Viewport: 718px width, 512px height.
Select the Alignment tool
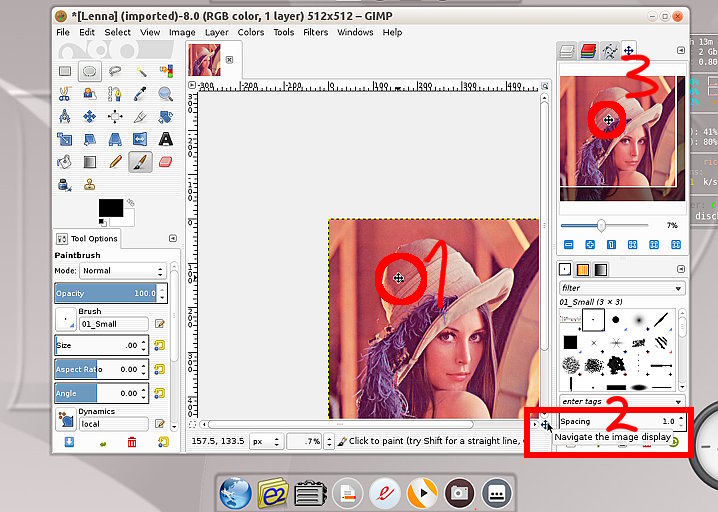pyautogui.click(x=115, y=116)
